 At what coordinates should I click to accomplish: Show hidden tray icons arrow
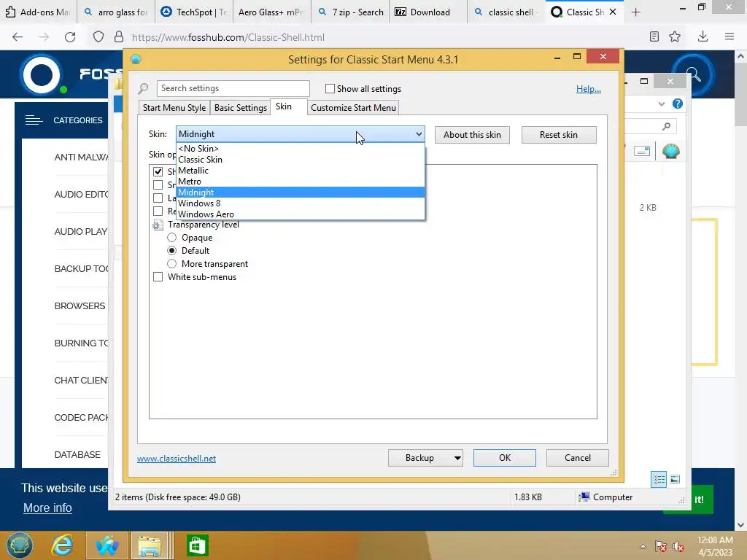click(x=643, y=546)
